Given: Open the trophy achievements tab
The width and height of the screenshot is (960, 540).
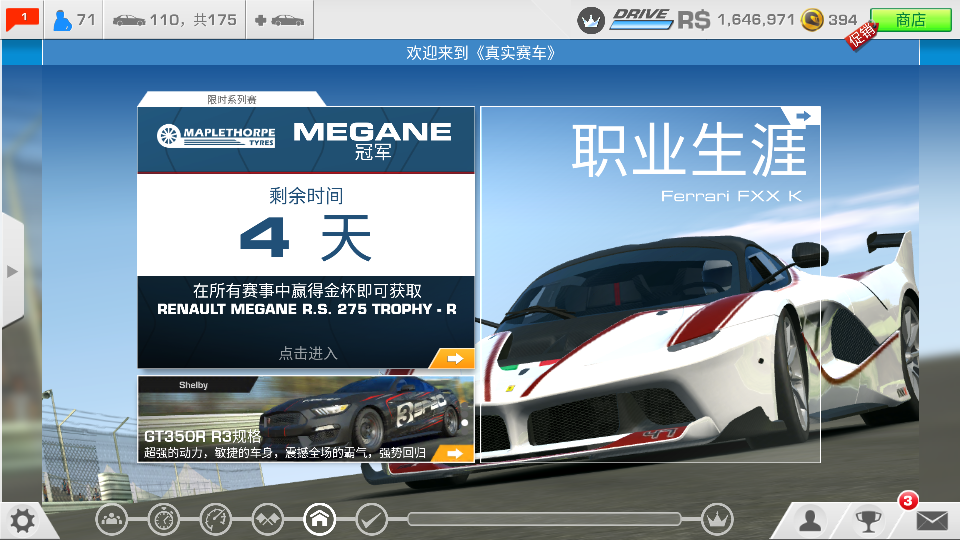Looking at the screenshot, I should [x=868, y=522].
